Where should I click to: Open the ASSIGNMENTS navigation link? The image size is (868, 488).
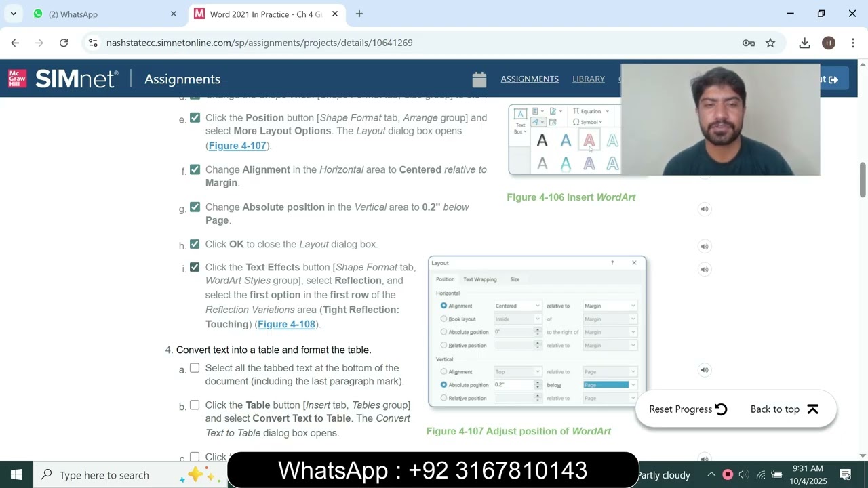coord(530,79)
